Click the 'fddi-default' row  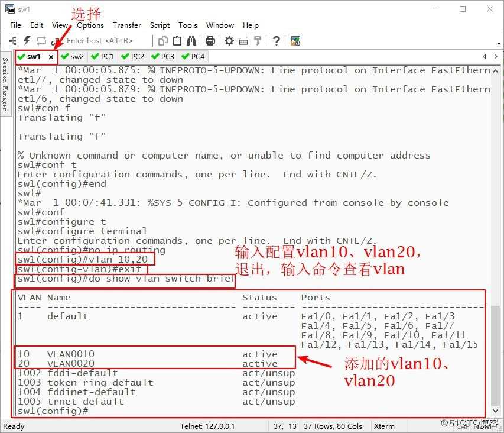[x=156, y=373]
